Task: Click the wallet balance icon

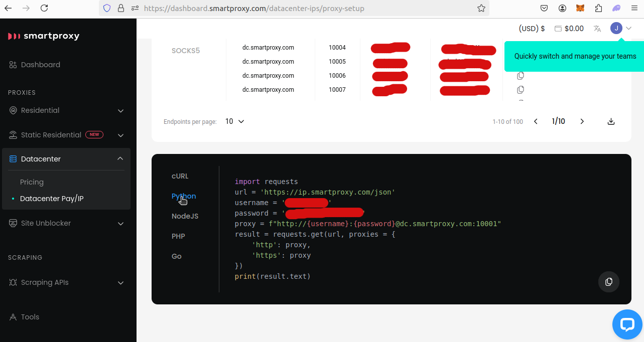Action: click(x=558, y=29)
